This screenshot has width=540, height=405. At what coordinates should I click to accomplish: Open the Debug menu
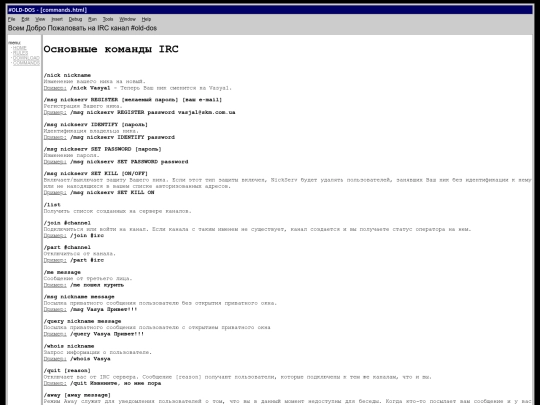coord(75,19)
